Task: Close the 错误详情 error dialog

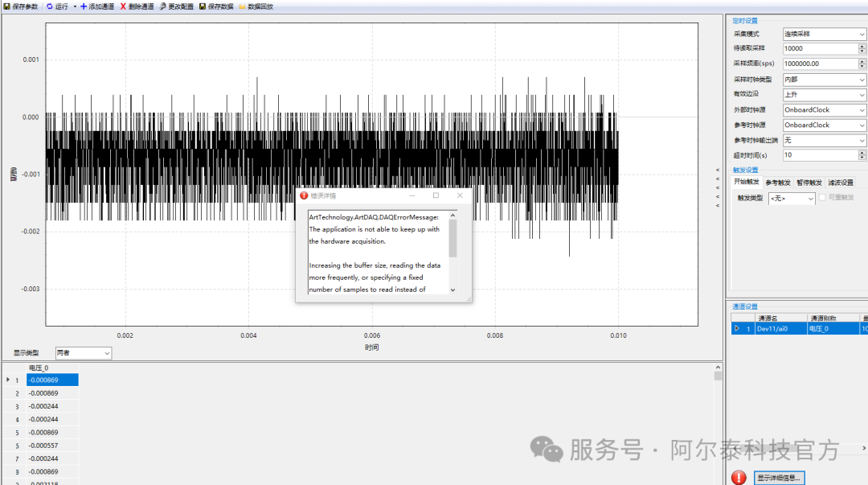Action: tap(460, 195)
